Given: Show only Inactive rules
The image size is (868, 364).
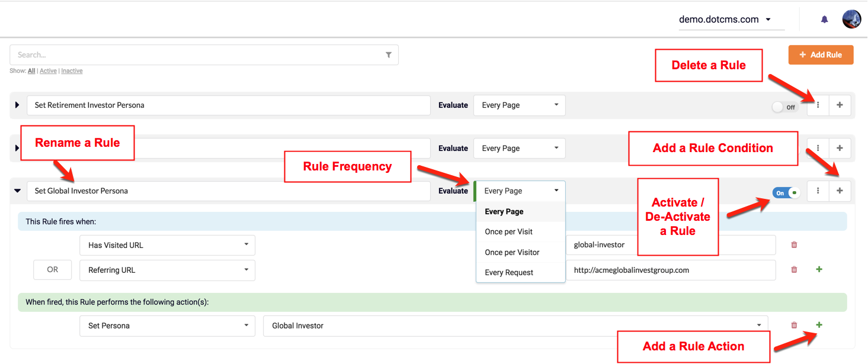Looking at the screenshot, I should point(72,71).
